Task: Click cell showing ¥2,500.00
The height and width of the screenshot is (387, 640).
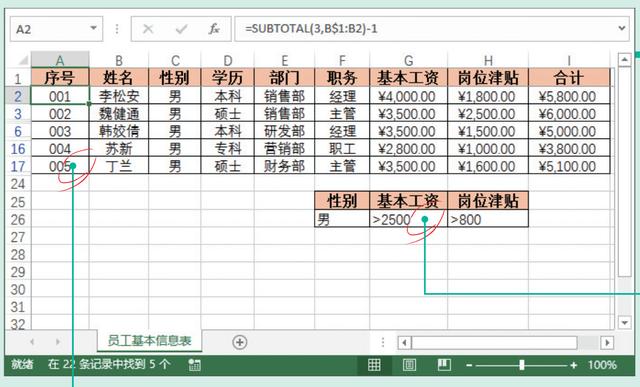Action: coord(488,113)
